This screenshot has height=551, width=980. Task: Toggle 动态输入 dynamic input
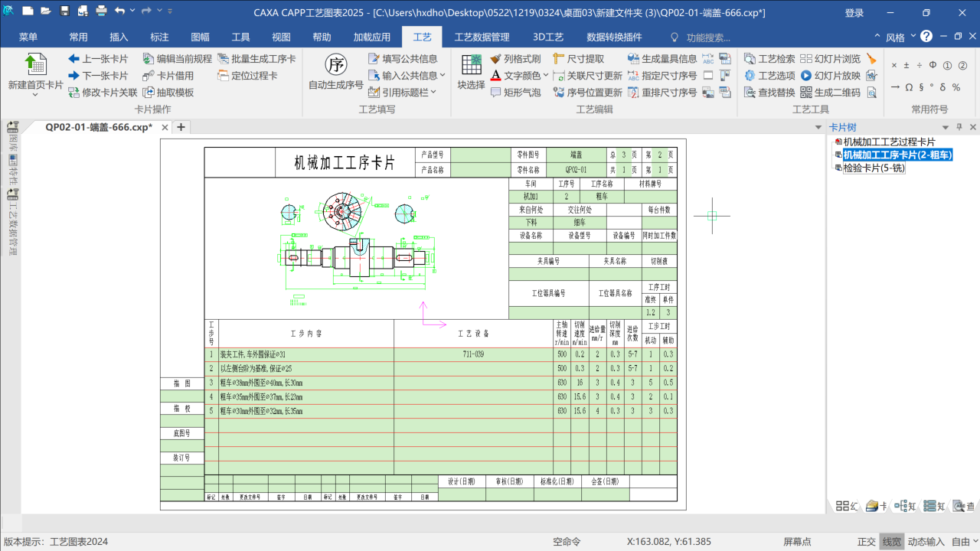pyautogui.click(x=926, y=542)
